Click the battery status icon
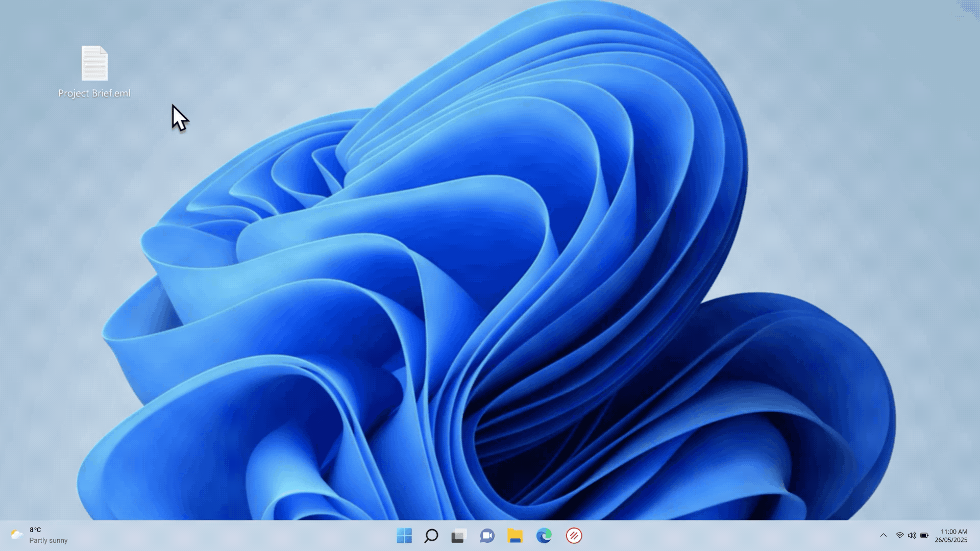 coord(924,535)
